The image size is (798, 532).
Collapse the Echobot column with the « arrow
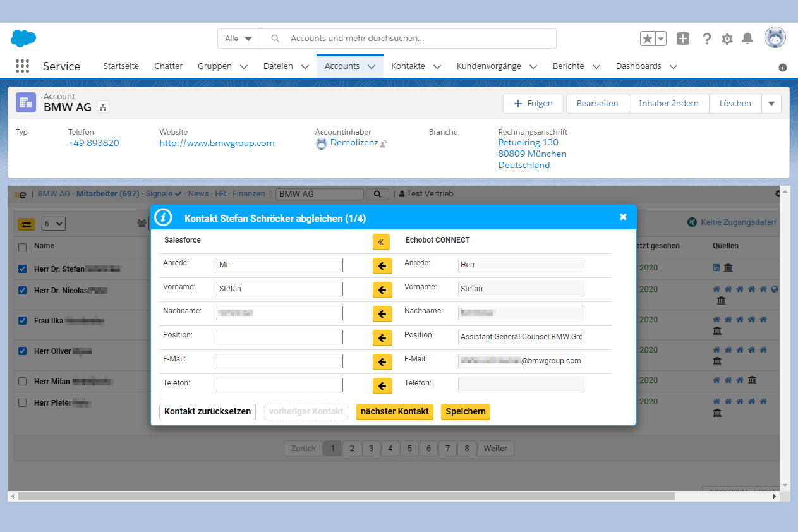(x=382, y=242)
